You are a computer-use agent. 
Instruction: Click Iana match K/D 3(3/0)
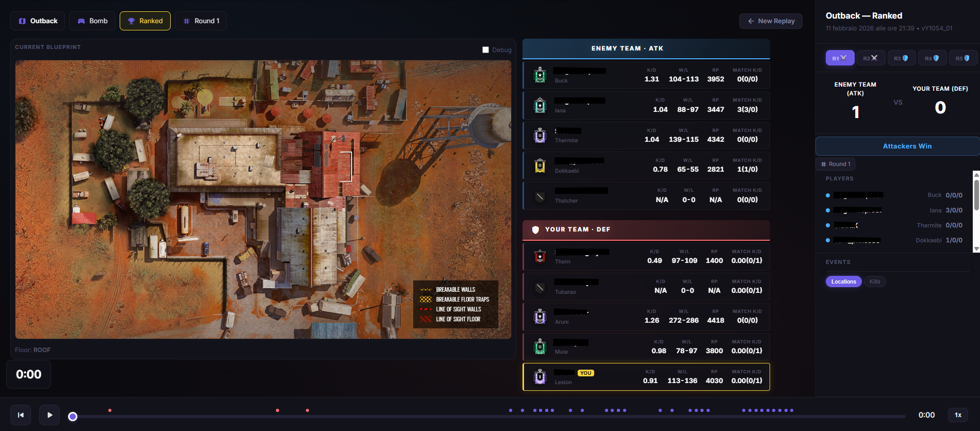pyautogui.click(x=747, y=109)
